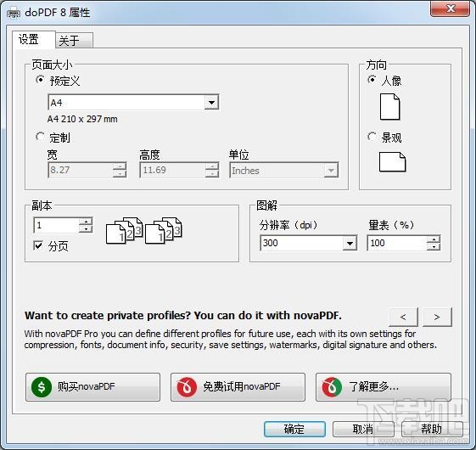Show previous tip with the < button
Screen dimensions: 476x450
pos(403,317)
